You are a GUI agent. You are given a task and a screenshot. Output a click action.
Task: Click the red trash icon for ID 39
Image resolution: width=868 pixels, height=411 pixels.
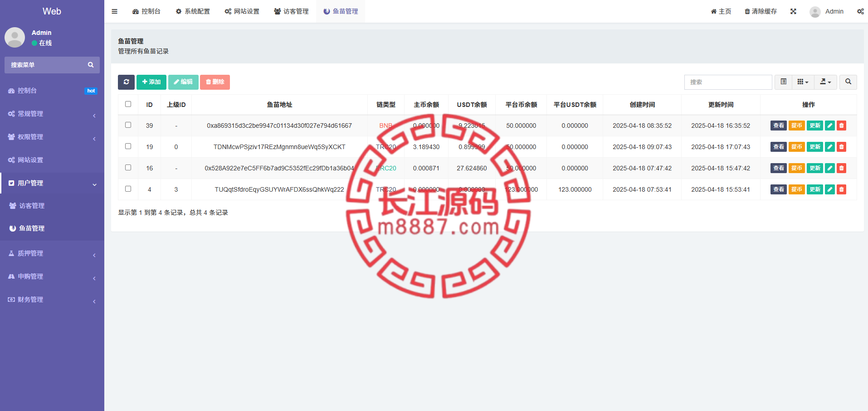tap(841, 126)
